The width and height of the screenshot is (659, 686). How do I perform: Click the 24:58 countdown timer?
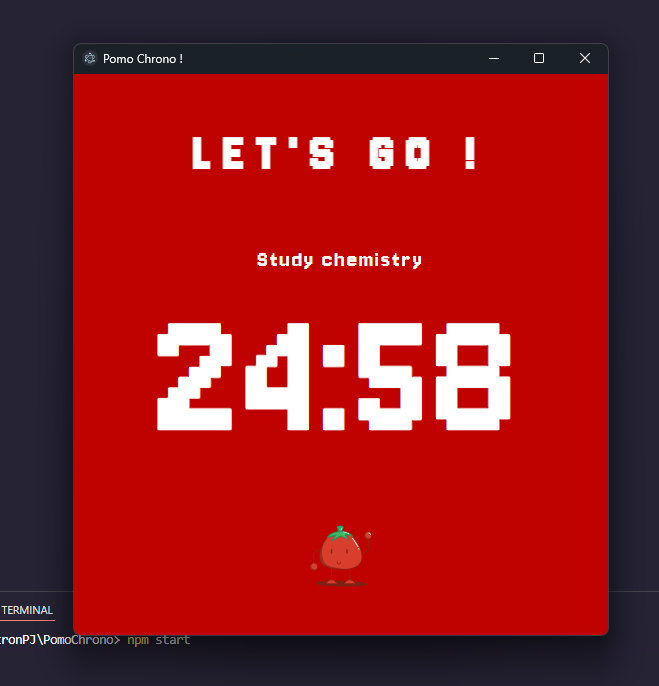[334, 377]
